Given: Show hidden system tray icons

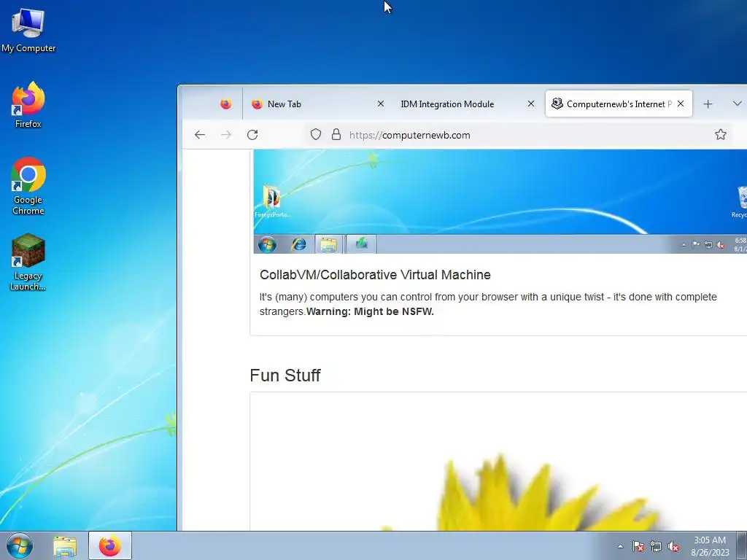Looking at the screenshot, I should click(620, 546).
